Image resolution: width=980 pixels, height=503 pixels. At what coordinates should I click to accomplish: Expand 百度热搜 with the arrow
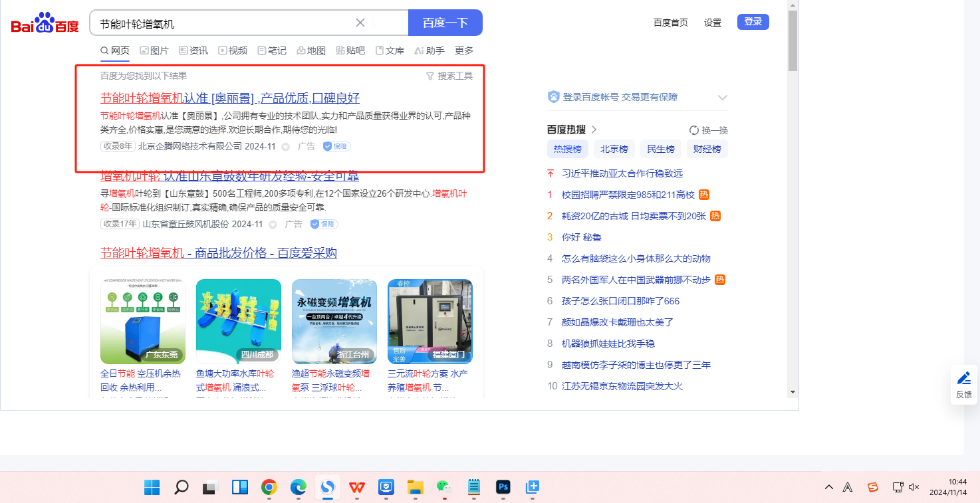(x=594, y=130)
